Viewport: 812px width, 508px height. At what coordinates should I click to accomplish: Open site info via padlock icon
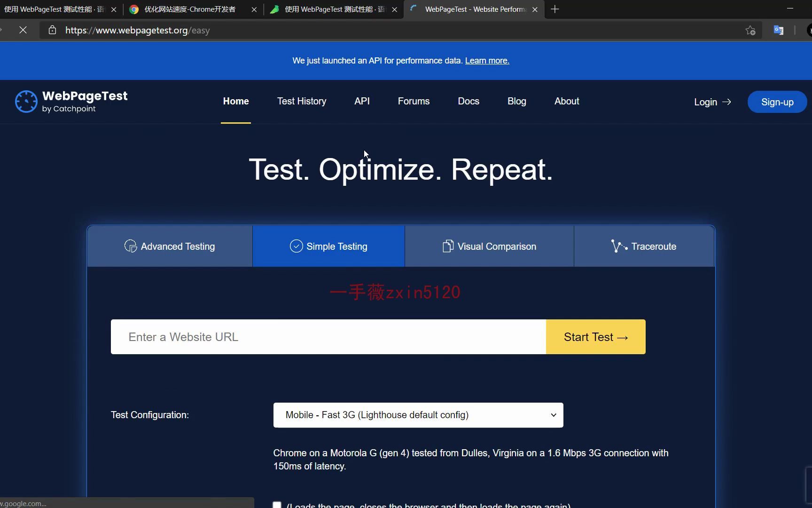pos(52,30)
